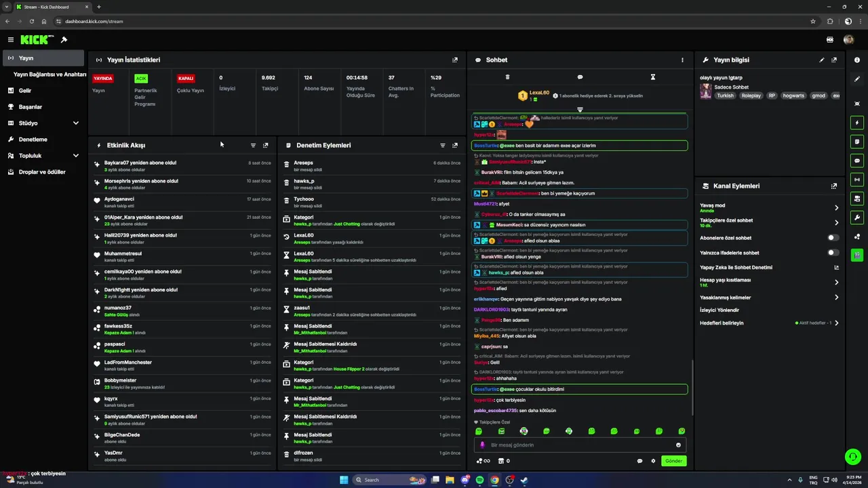This screenshot has width=868, height=488.
Task: Click the Baykara07 yeniden abone oldu event
Action: (x=182, y=166)
